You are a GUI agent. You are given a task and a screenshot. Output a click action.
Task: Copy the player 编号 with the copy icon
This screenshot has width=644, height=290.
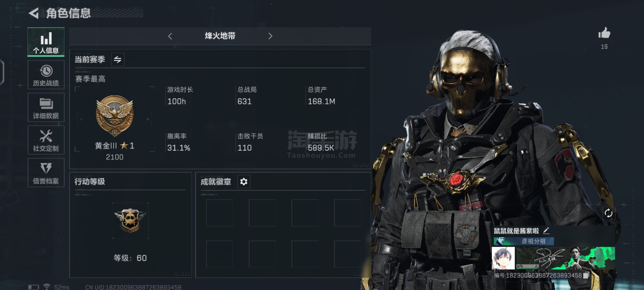pos(586,275)
